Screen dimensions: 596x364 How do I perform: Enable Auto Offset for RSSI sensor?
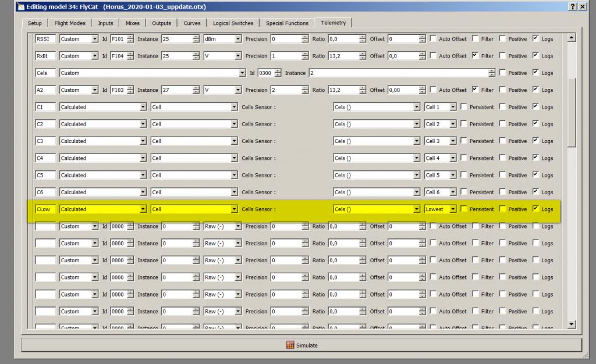[x=434, y=39]
